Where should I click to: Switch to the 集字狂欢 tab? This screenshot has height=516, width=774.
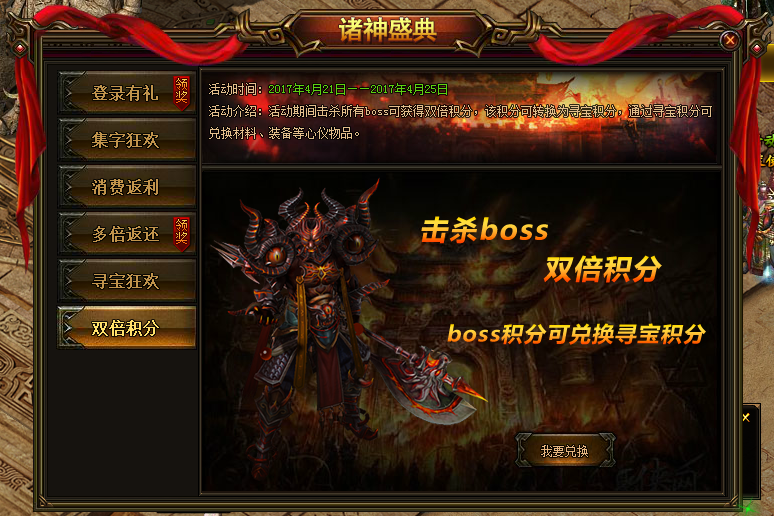127,140
